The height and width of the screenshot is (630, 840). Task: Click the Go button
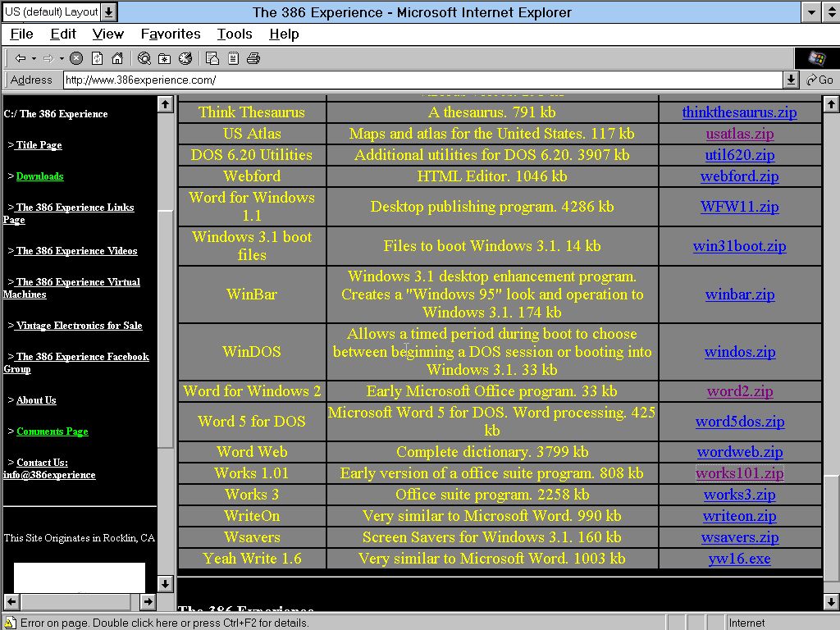pos(819,80)
